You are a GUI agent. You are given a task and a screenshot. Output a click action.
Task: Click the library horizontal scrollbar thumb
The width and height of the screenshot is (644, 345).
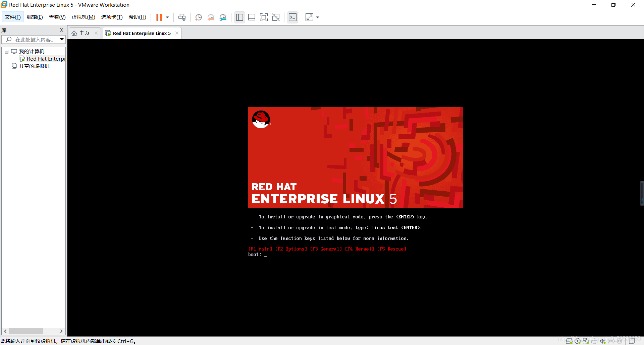pyautogui.click(x=26, y=331)
